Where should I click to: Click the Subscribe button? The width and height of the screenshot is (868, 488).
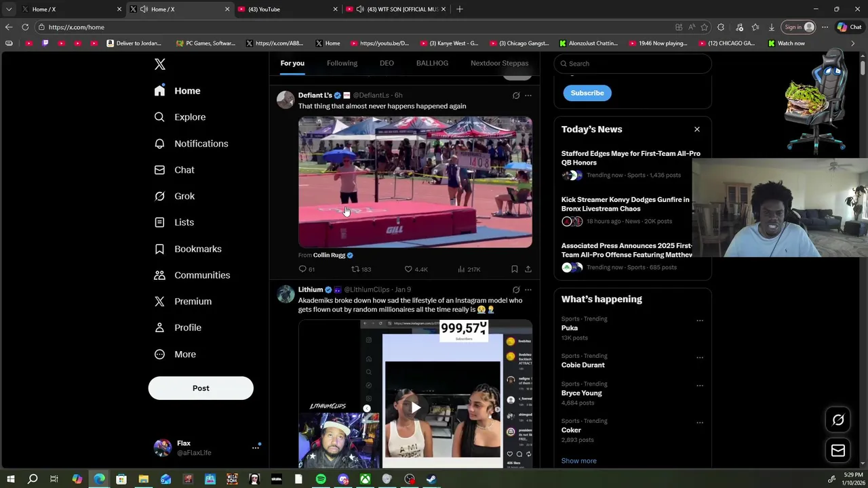[587, 93]
